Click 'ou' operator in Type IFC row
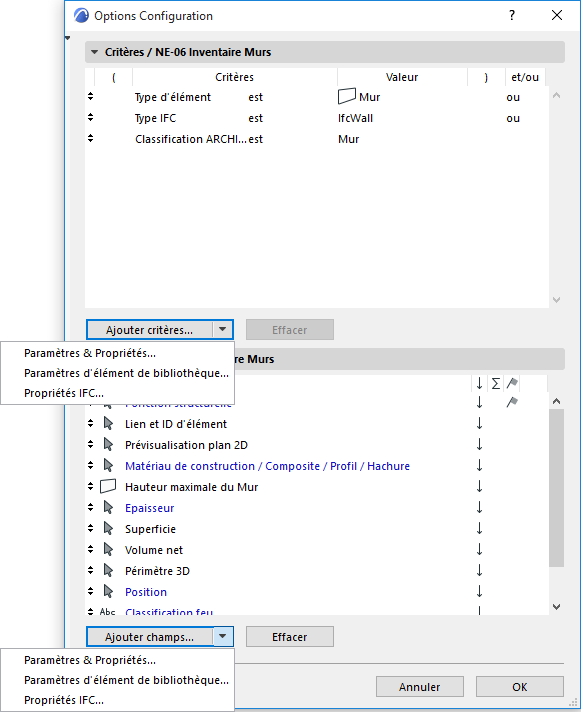581x712 pixels. [513, 118]
